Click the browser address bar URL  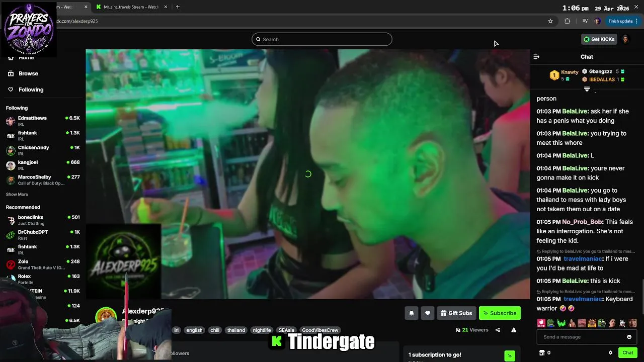(77, 21)
